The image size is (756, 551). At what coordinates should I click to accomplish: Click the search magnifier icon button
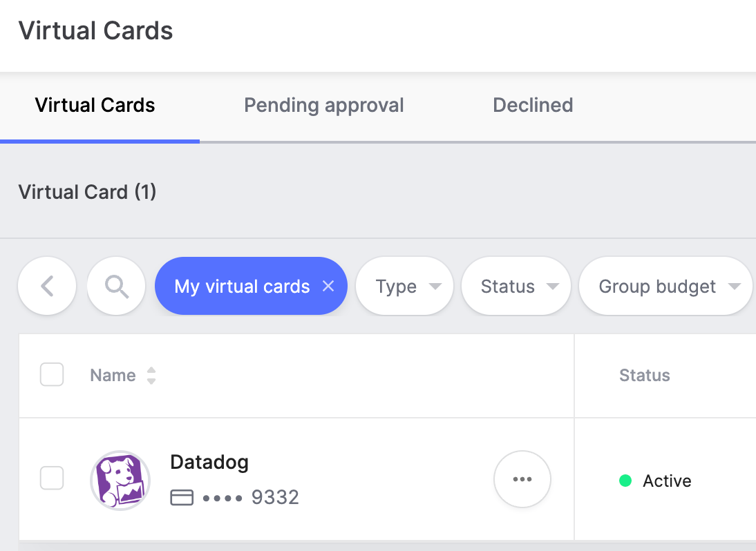116,286
